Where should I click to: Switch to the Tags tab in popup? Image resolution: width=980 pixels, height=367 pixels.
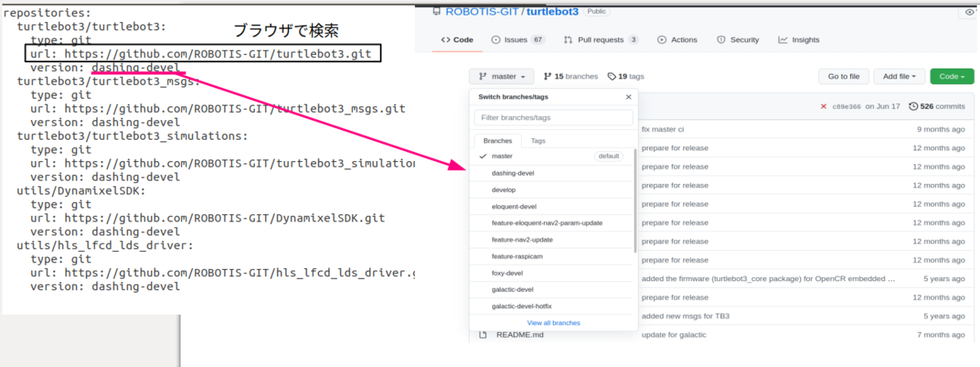pyautogui.click(x=538, y=141)
